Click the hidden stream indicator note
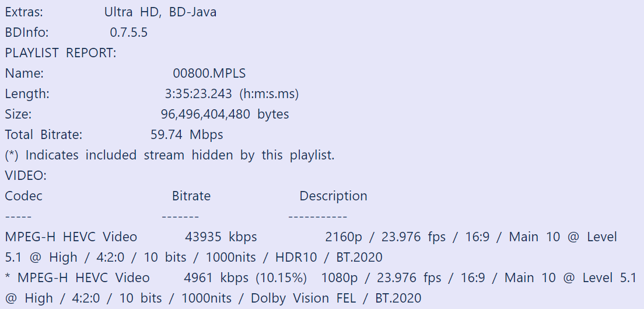Viewport: 644px width, 309px height. pos(170,155)
